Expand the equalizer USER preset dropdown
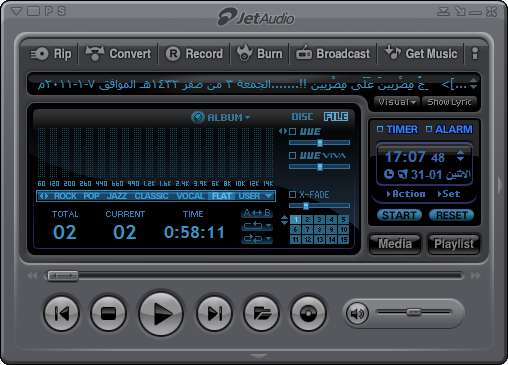508x365 pixels. (x=269, y=196)
